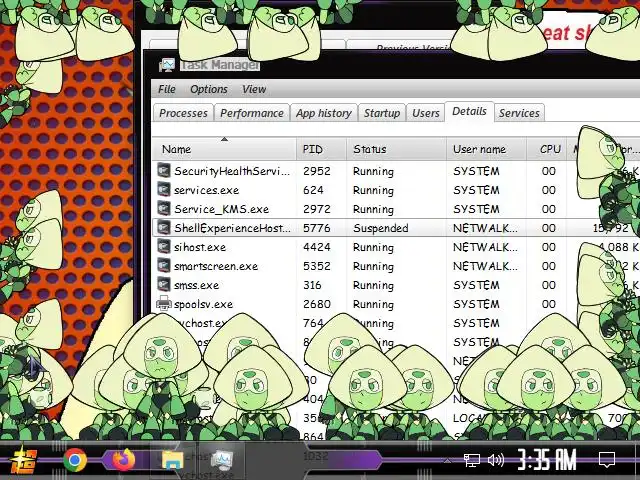Select the spoolsv.exe process name
Image resolution: width=640 pixels, height=480 pixels.
(x=203, y=304)
